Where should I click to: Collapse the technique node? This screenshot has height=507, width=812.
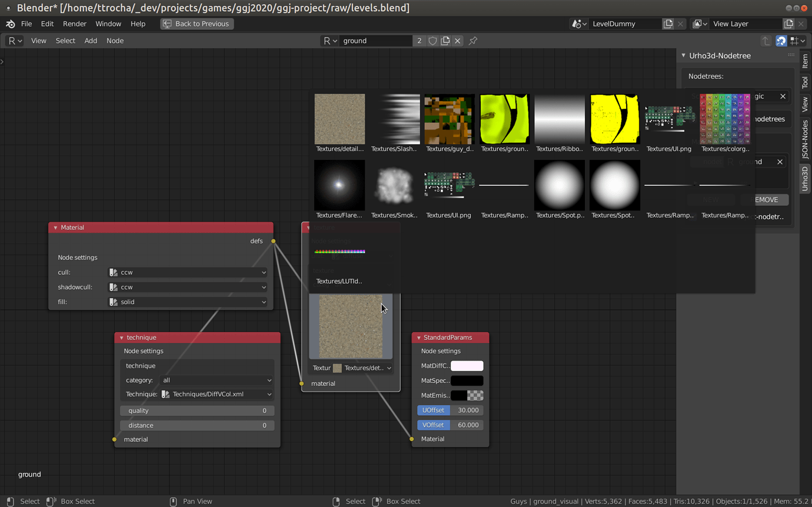point(121,338)
